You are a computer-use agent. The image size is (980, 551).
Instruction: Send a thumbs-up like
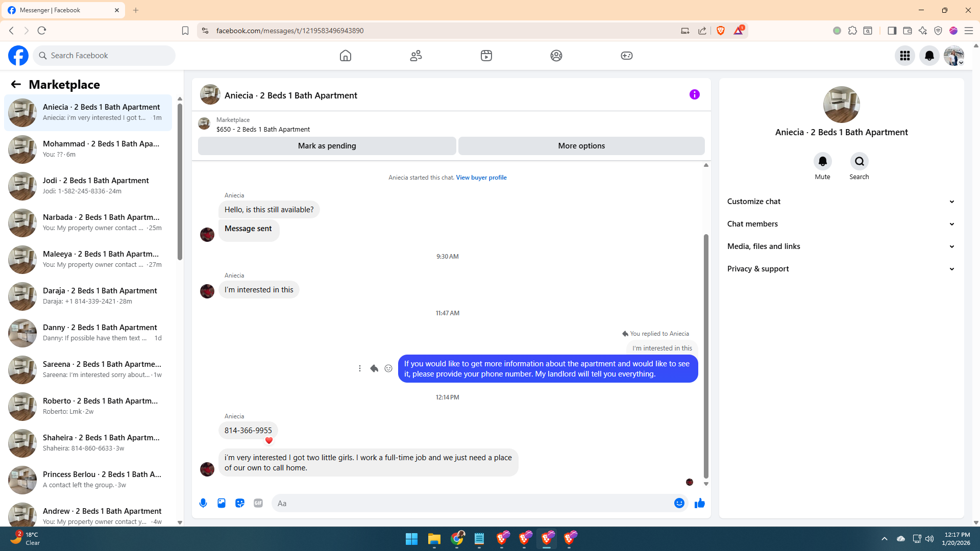[x=700, y=503]
